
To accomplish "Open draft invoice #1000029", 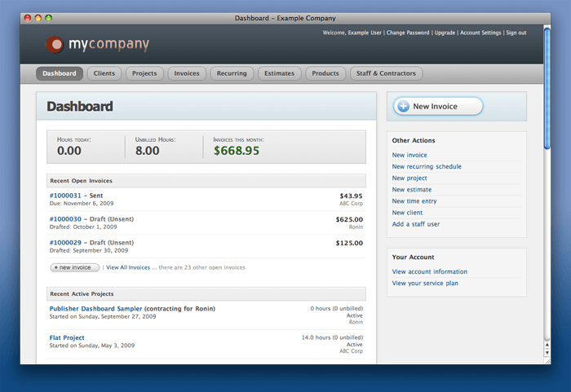I will [65, 242].
